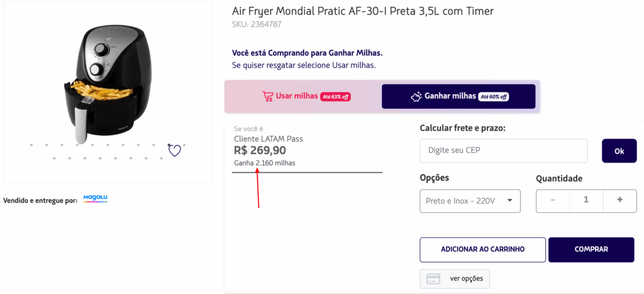Click the piggy bank icon beside Ganhar milhas

pos(416,96)
